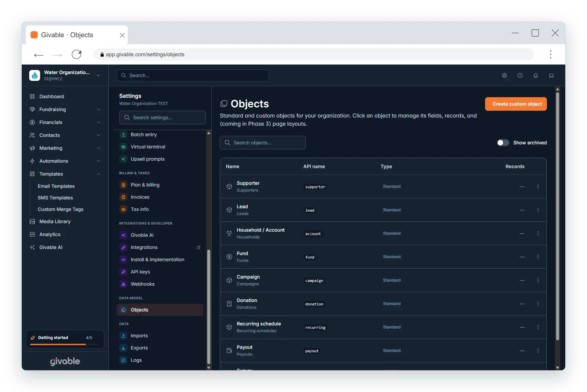Click the Batch entry upload icon
The image size is (587, 392).
124,135
